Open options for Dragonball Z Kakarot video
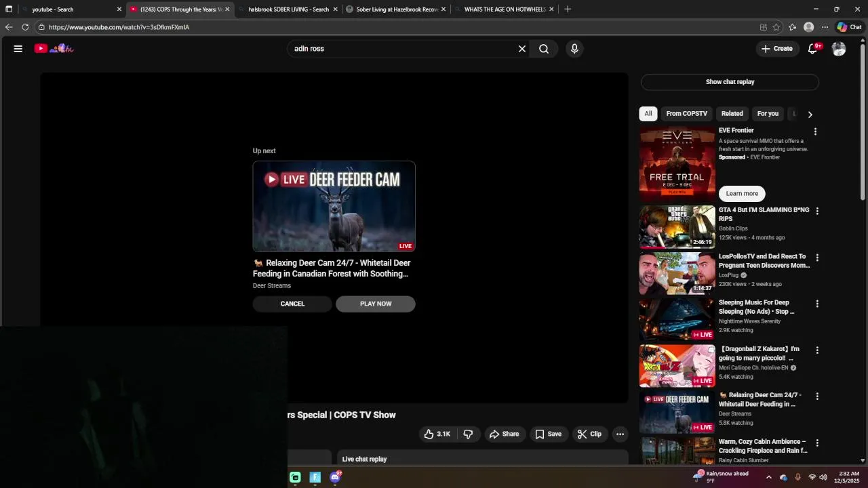Image resolution: width=868 pixels, height=488 pixels. coord(817,350)
